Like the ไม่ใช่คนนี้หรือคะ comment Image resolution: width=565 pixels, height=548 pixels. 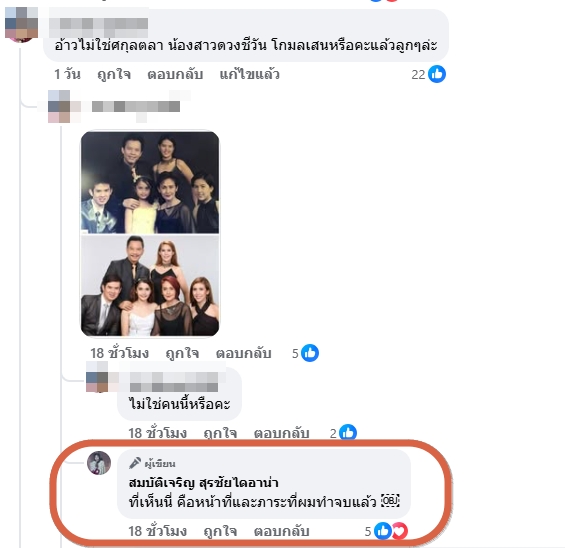pyautogui.click(x=220, y=433)
